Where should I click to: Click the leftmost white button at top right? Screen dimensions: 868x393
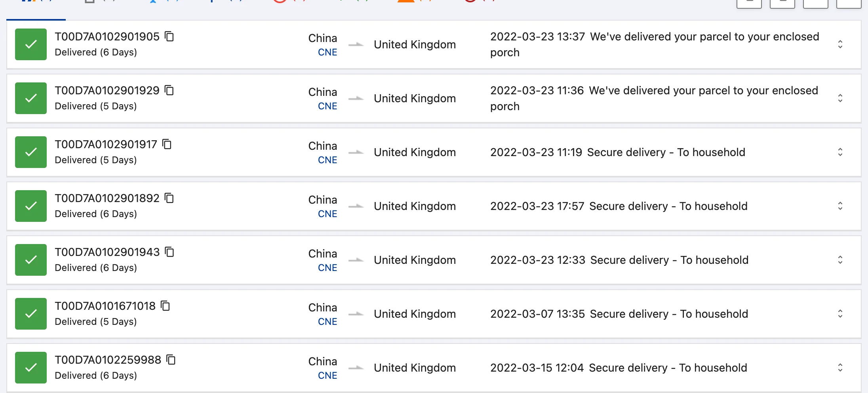[x=749, y=3]
